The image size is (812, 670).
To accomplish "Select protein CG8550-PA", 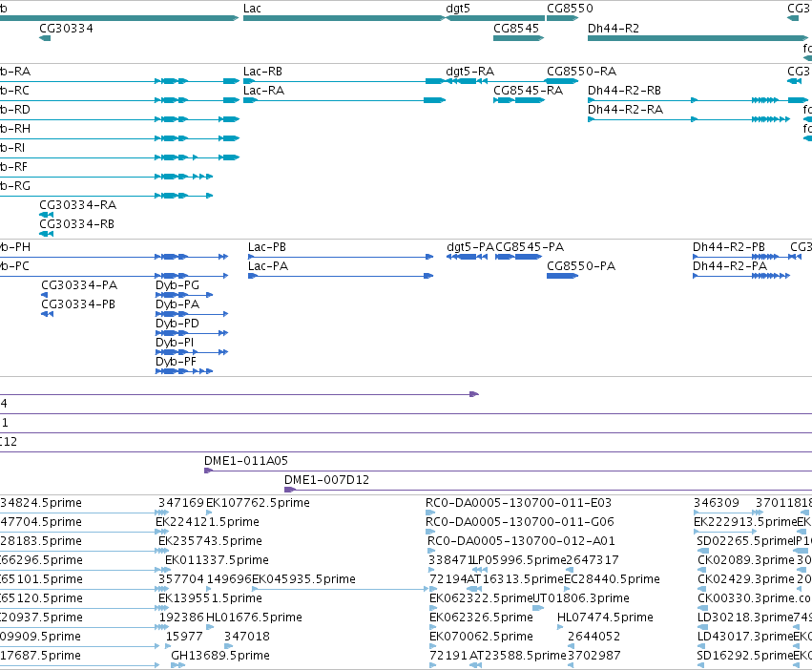I will (562, 276).
